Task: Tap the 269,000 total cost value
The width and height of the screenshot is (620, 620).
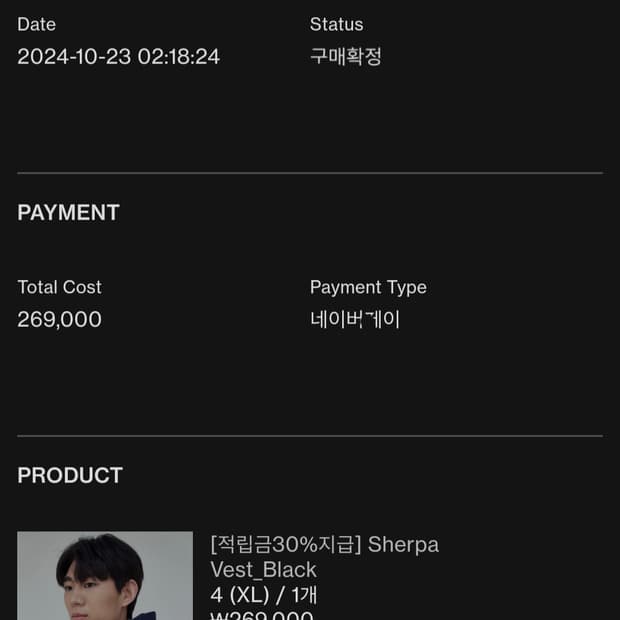Action: 59,320
